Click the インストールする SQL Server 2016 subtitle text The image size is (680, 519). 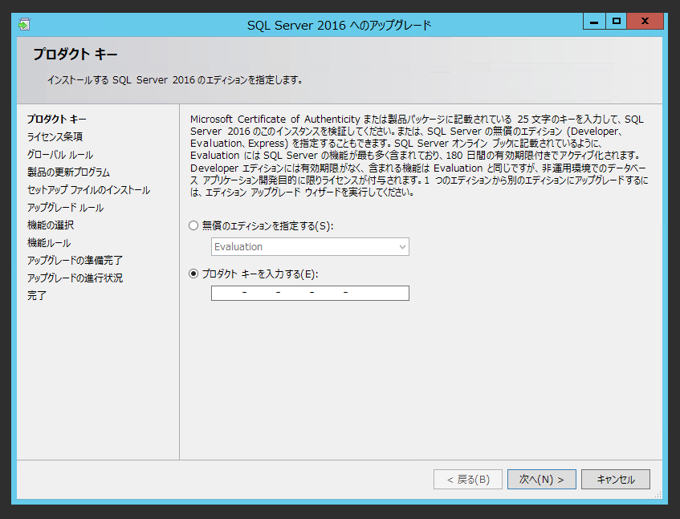point(175,80)
